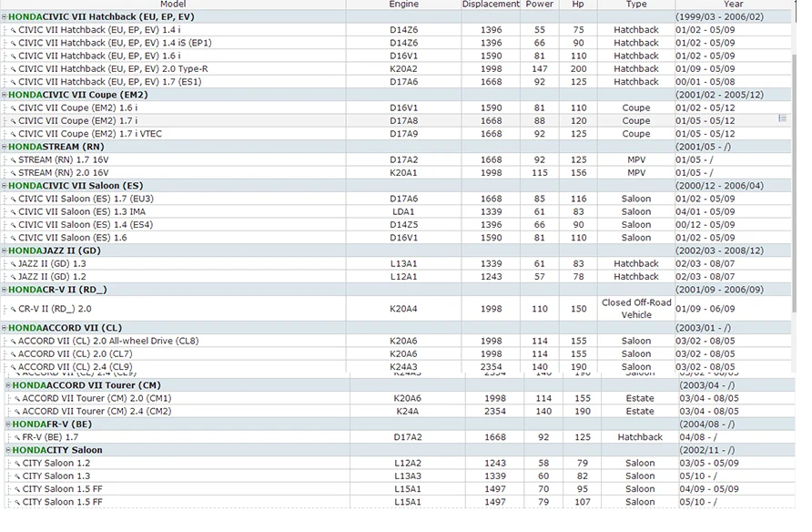
Task: Click the icon beside CIVIC VII Hatchback 1.4 iS (EP1)
Action: click(x=14, y=44)
